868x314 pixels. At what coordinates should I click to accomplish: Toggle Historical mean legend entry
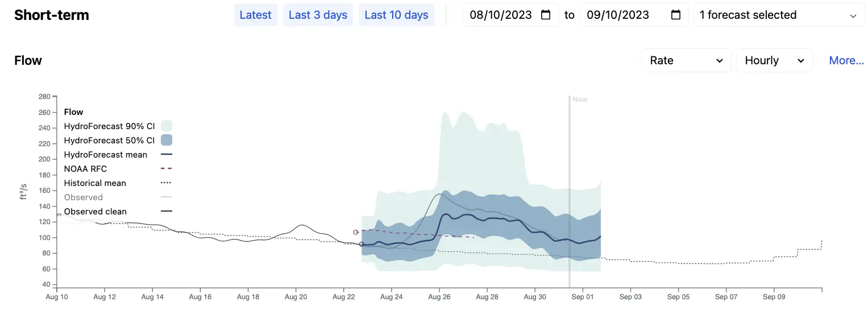118,183
